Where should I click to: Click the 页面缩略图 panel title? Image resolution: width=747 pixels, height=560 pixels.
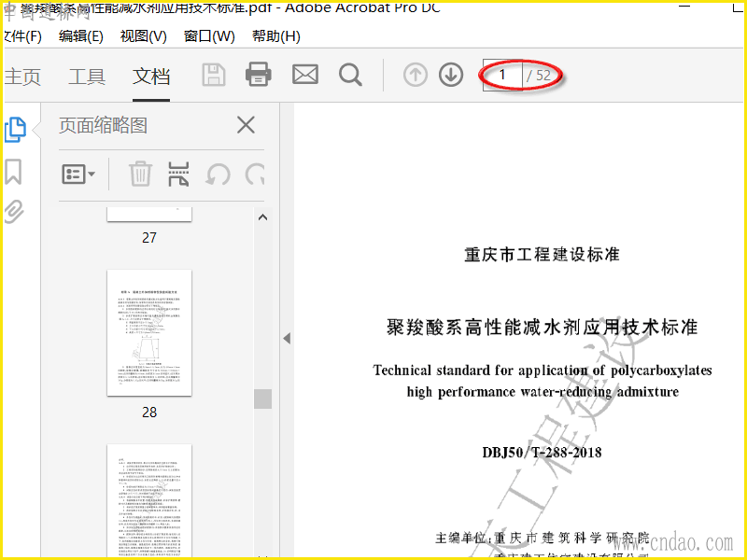coord(103,125)
